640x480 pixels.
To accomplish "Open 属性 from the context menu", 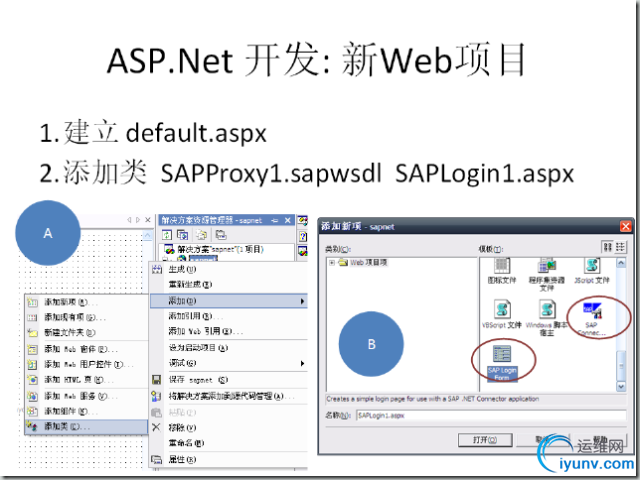I will [229, 460].
